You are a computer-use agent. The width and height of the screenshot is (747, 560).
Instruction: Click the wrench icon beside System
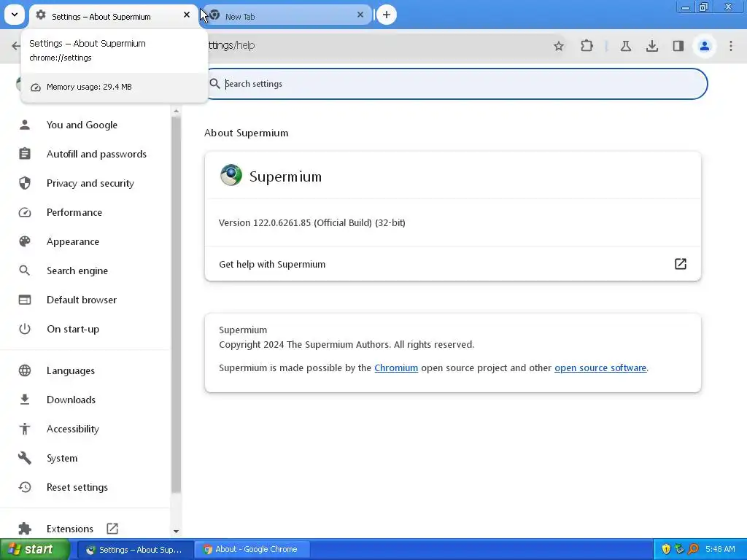click(x=25, y=458)
